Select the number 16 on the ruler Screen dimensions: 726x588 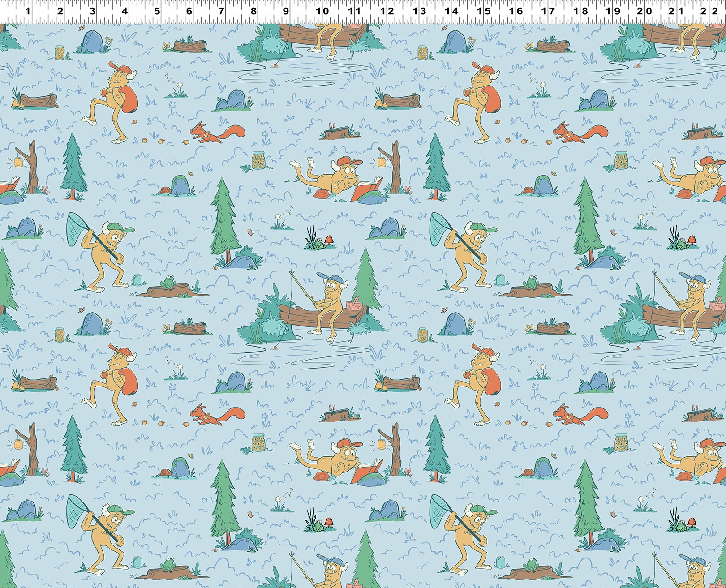pyautogui.click(x=519, y=11)
